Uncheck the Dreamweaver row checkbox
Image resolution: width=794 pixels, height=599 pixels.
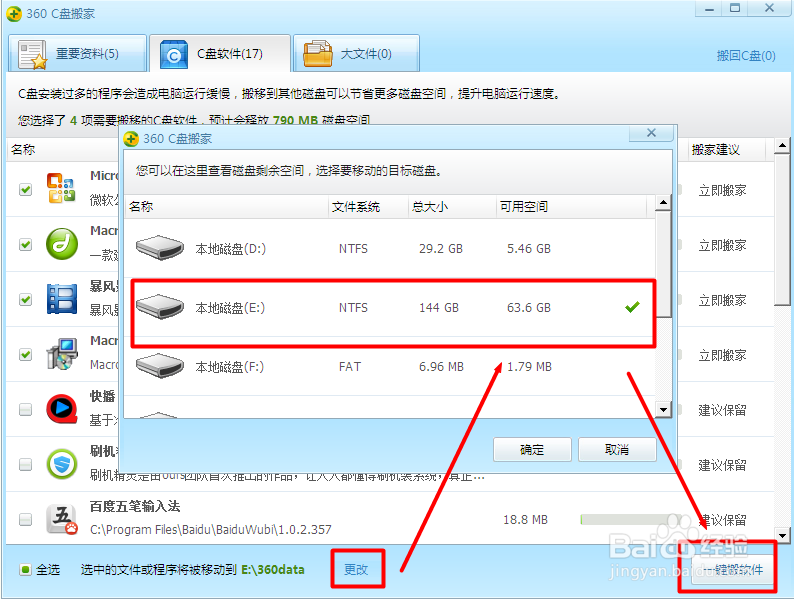pyautogui.click(x=25, y=245)
